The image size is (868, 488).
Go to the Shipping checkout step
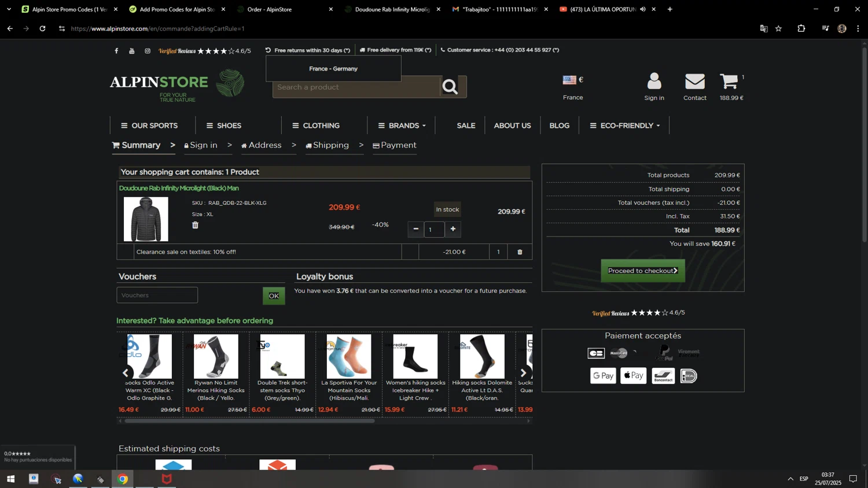tap(327, 145)
